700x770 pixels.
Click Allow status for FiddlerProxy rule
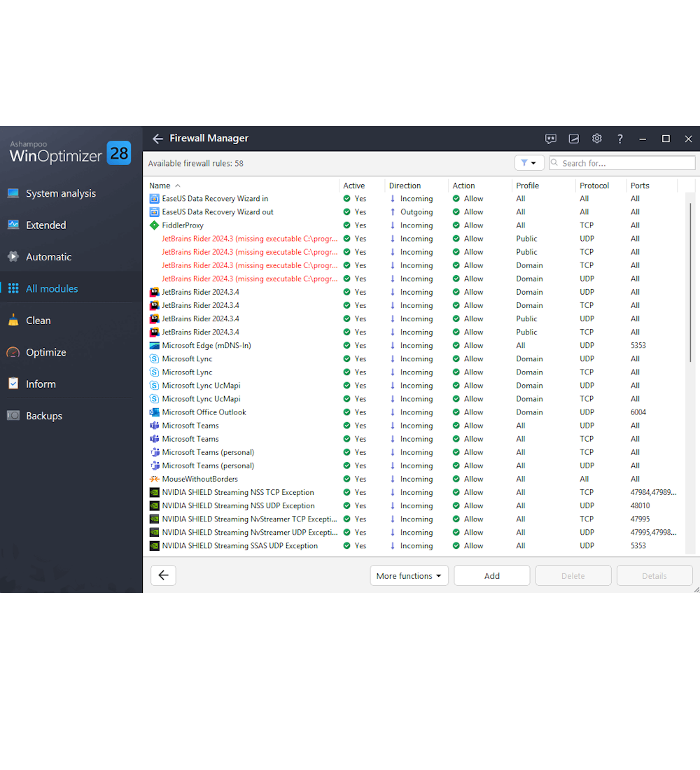(x=468, y=225)
